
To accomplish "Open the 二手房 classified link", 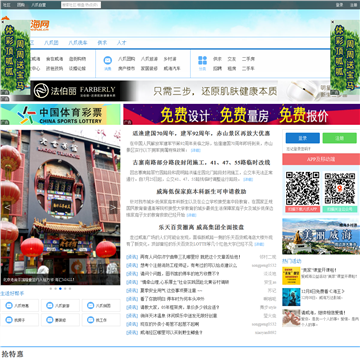I will 248,59.
